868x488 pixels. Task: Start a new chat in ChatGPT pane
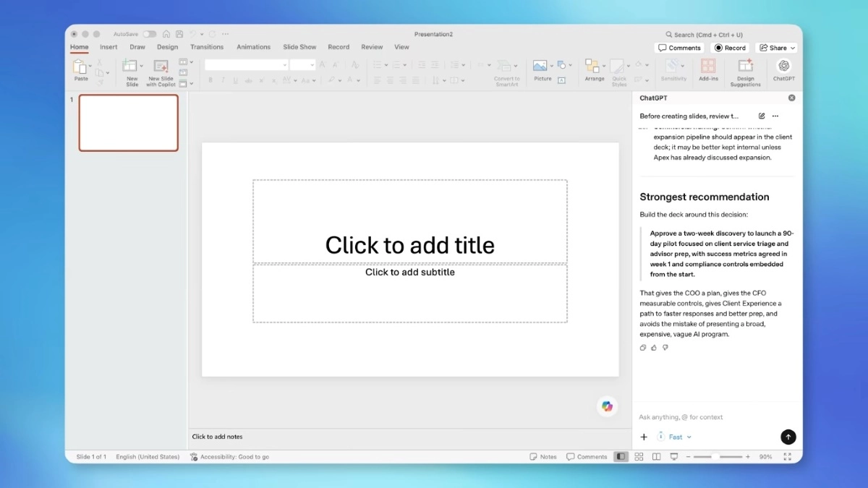pos(762,116)
